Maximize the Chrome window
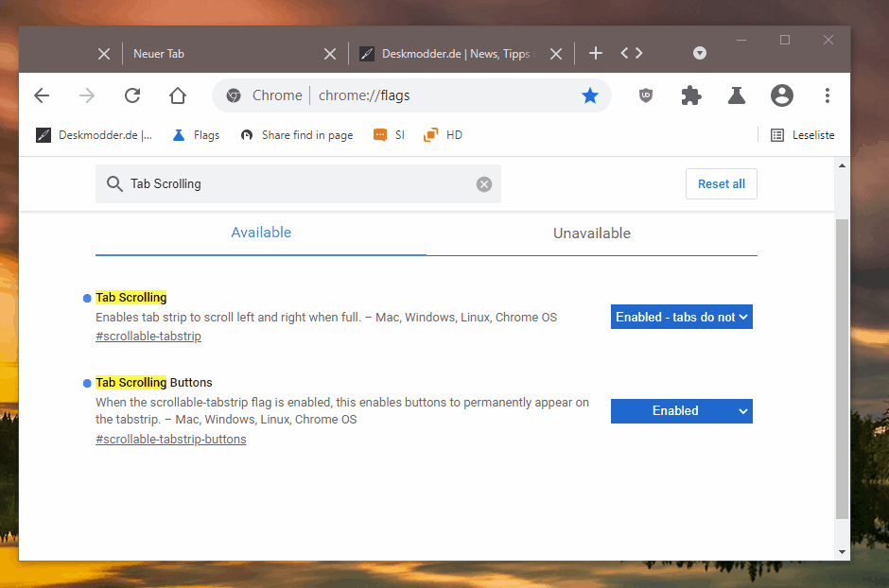 click(x=785, y=40)
